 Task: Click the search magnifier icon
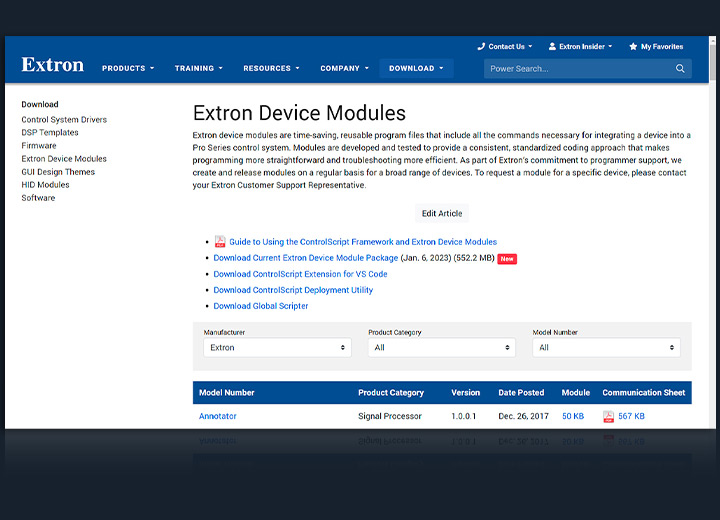pyautogui.click(x=680, y=68)
